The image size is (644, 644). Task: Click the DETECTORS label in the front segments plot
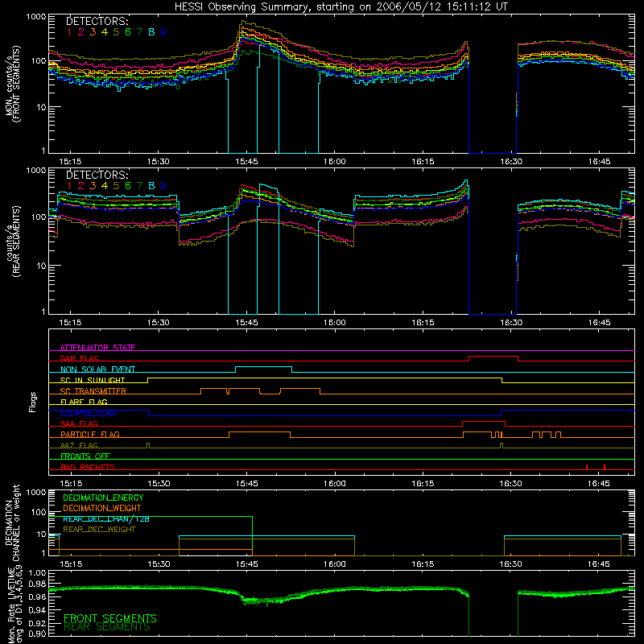coord(97,21)
